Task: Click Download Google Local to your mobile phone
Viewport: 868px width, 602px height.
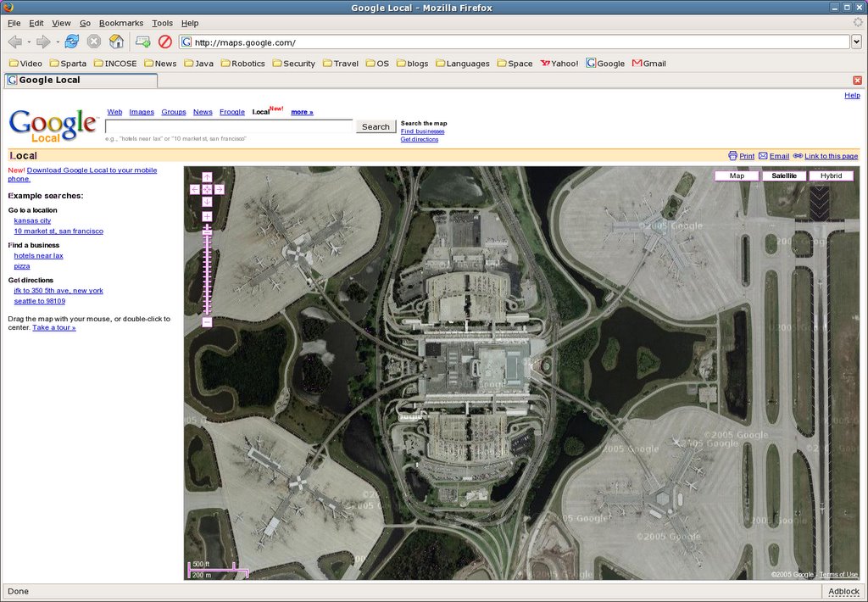Action: [82, 175]
